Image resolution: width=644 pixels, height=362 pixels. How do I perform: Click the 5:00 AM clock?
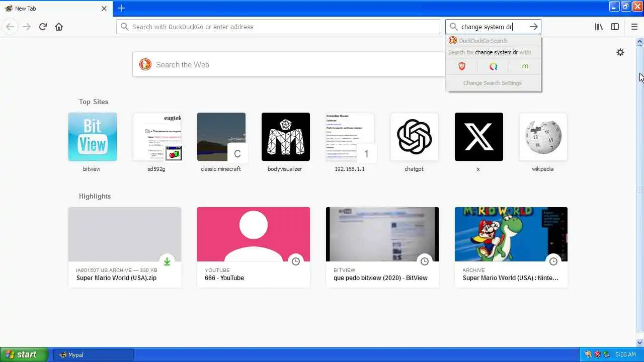(x=625, y=354)
